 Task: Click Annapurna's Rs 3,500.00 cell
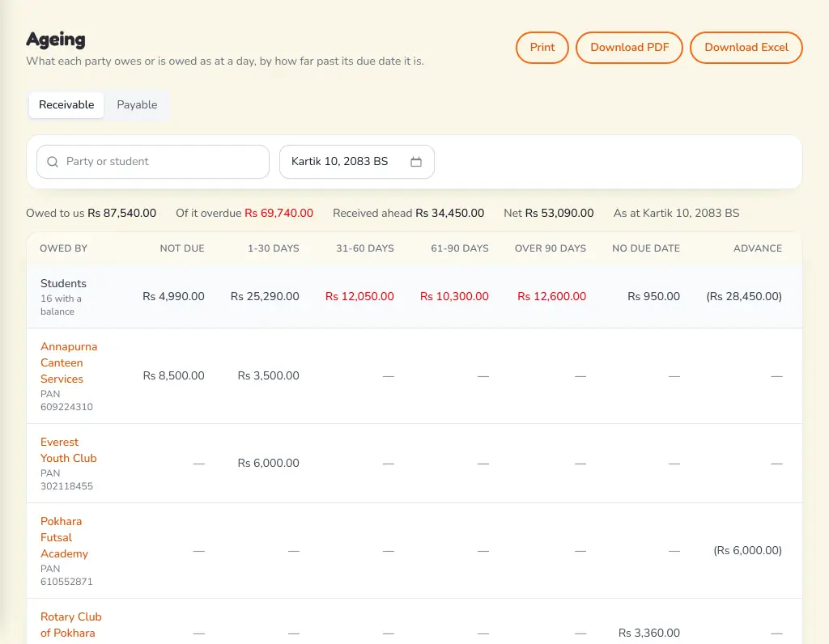(268, 375)
